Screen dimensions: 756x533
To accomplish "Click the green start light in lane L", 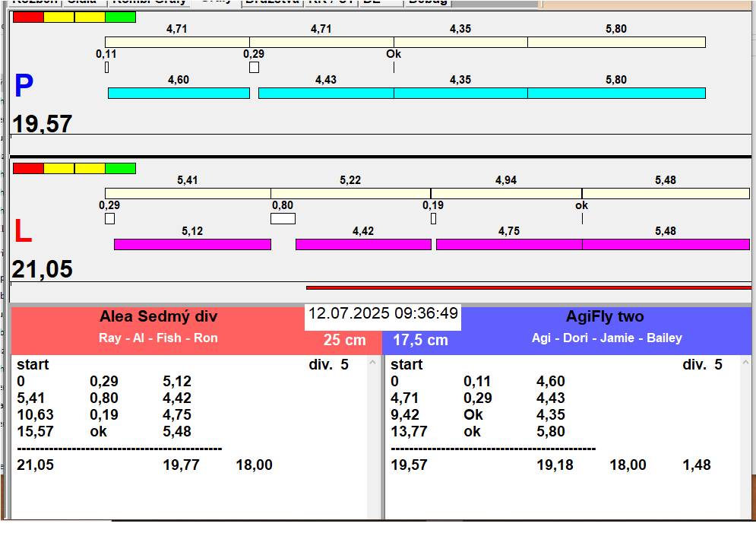I will pyautogui.click(x=120, y=168).
